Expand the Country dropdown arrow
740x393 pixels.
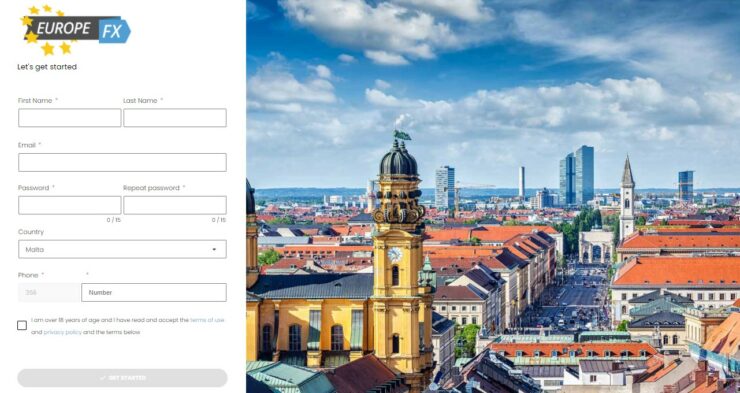point(214,250)
